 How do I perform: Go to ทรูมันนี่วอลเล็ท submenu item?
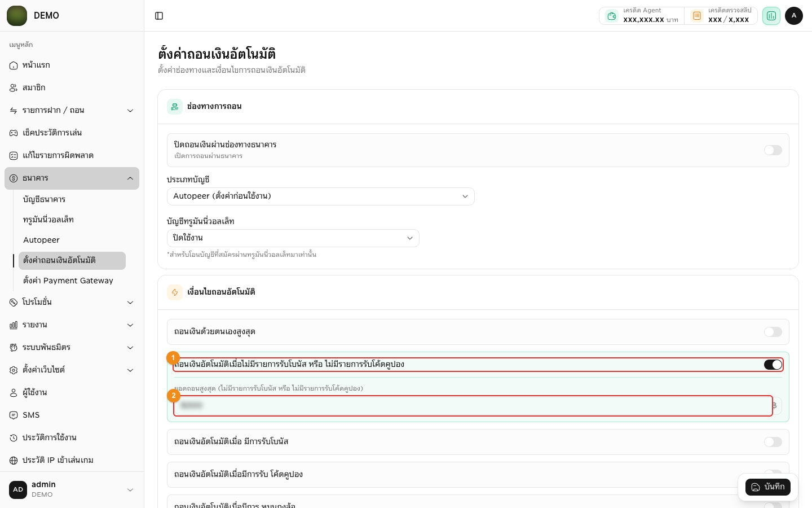click(x=72, y=220)
